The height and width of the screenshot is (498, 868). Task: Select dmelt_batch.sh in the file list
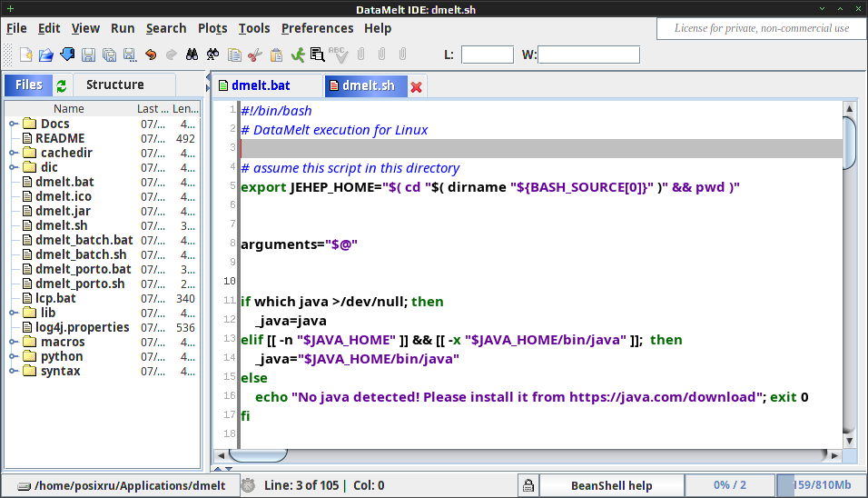click(x=81, y=254)
